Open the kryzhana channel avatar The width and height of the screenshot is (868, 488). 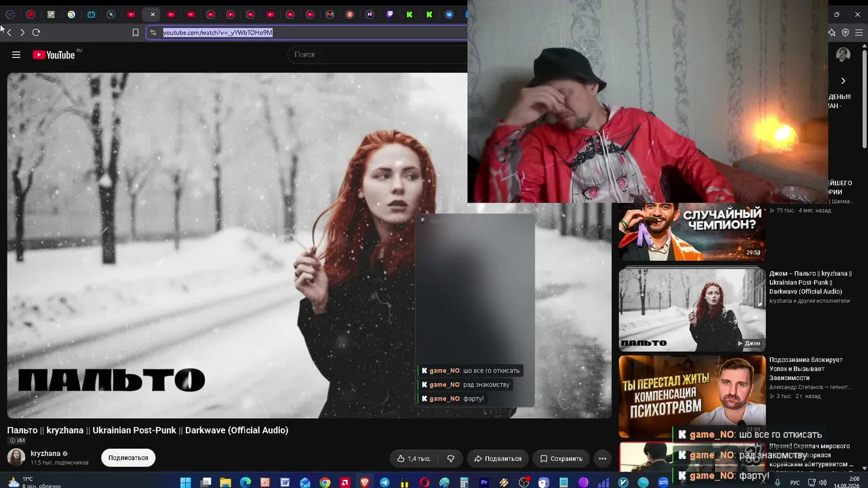point(16,457)
